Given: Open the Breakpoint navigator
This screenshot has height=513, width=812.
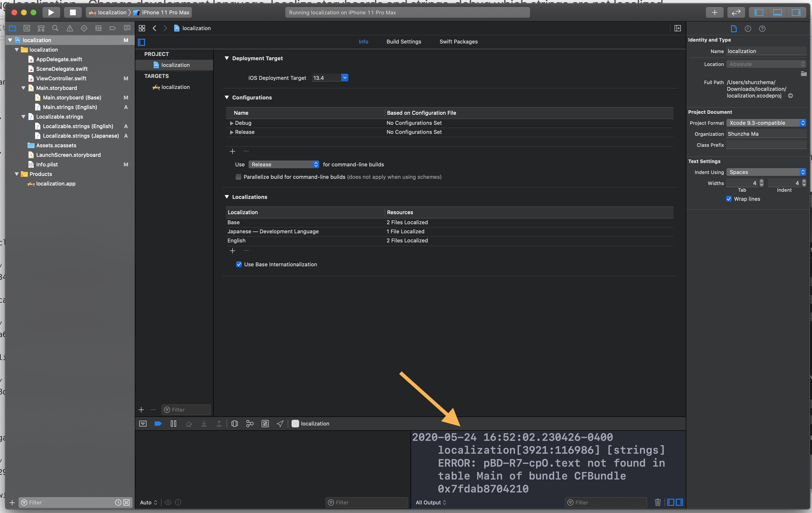Looking at the screenshot, I should [113, 28].
